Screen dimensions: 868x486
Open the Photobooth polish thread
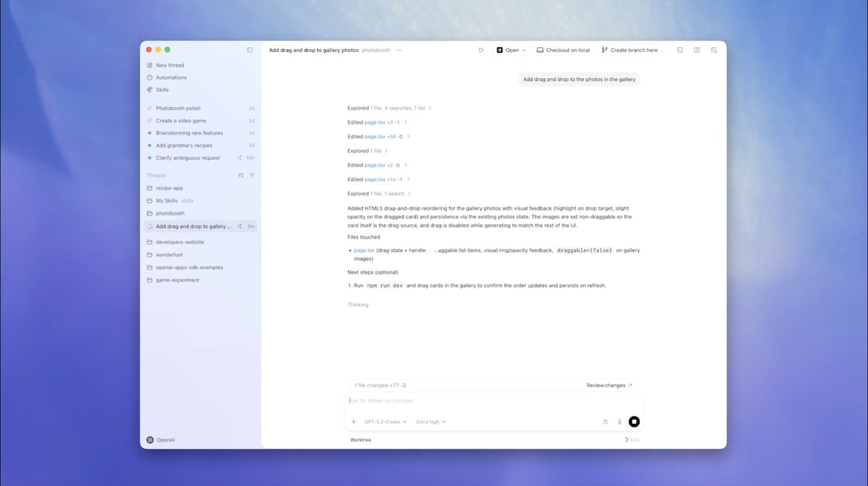[200, 108]
